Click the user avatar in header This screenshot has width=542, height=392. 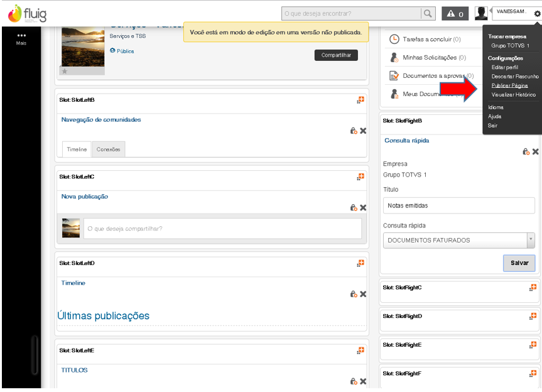481,13
